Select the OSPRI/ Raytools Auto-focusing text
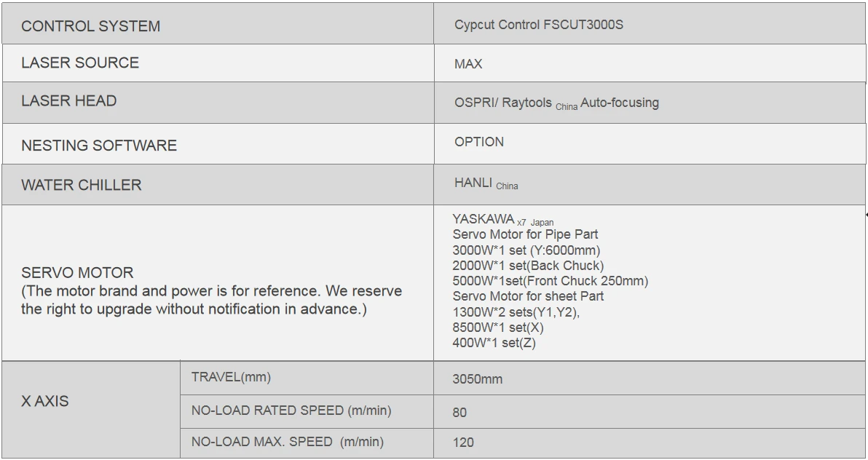 click(x=556, y=103)
